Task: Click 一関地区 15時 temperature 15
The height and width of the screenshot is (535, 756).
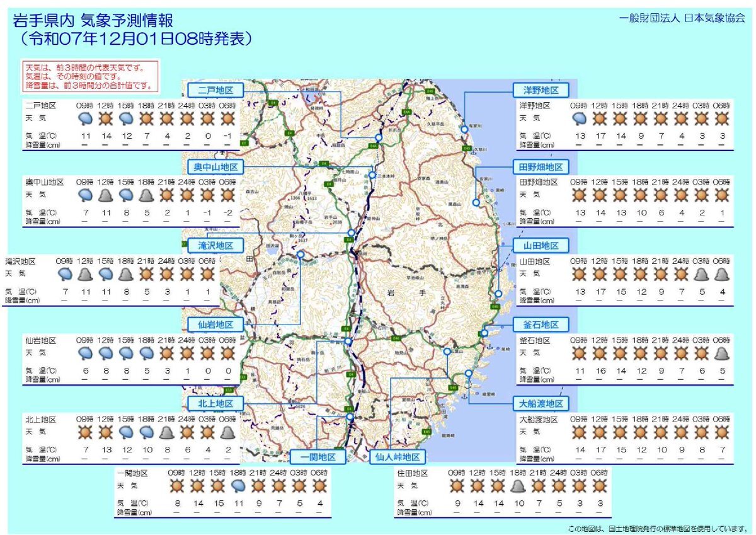Action: click(218, 503)
